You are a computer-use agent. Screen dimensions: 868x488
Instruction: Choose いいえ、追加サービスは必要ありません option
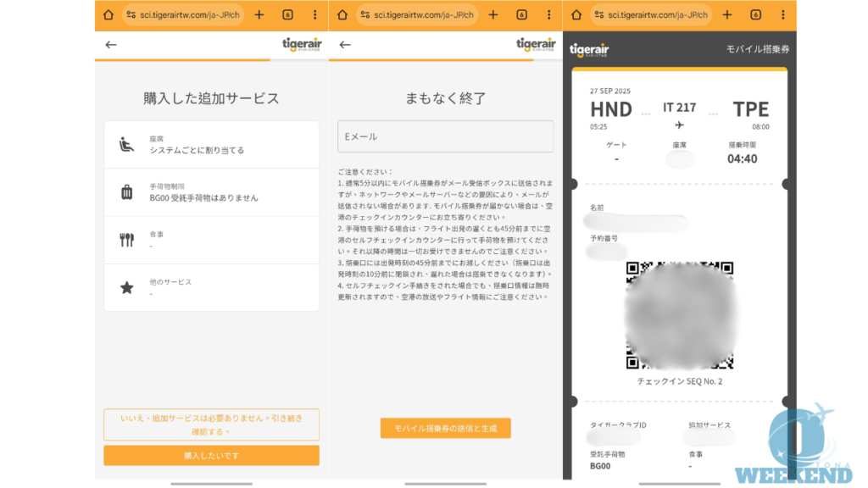click(x=211, y=424)
